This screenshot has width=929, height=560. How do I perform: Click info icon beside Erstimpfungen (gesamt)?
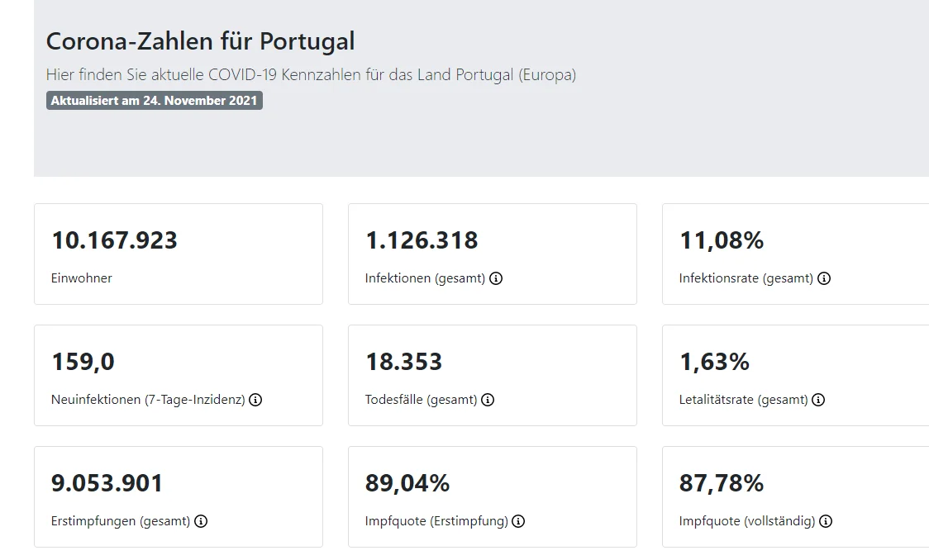[x=201, y=522]
